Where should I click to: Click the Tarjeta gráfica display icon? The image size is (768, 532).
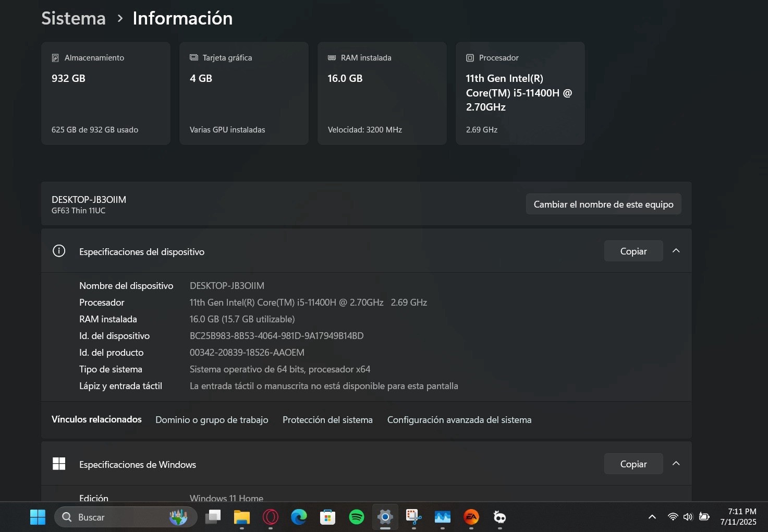click(x=194, y=57)
